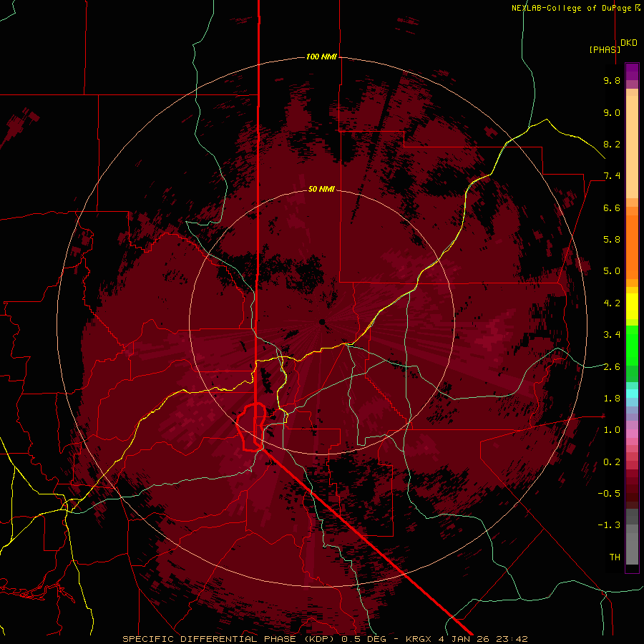Click the TH label on the color scale
Image resolution: width=644 pixels, height=644 pixels.
615,557
